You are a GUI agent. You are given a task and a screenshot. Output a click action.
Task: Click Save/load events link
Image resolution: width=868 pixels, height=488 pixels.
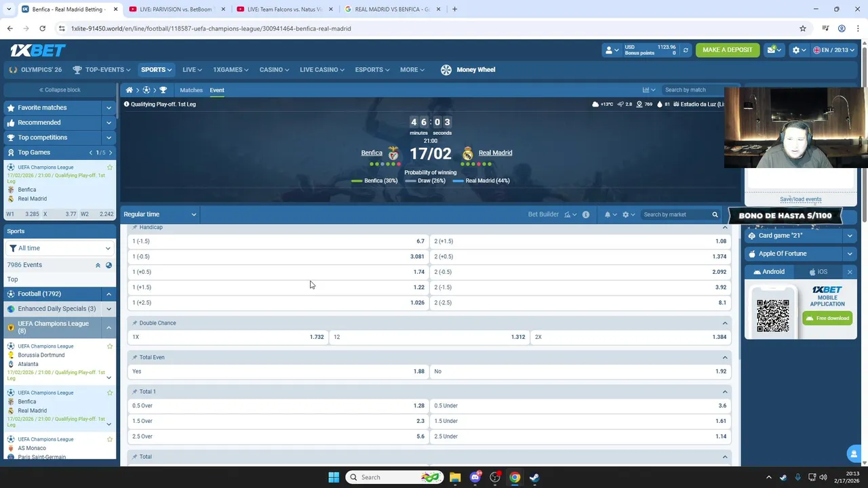[800, 199]
